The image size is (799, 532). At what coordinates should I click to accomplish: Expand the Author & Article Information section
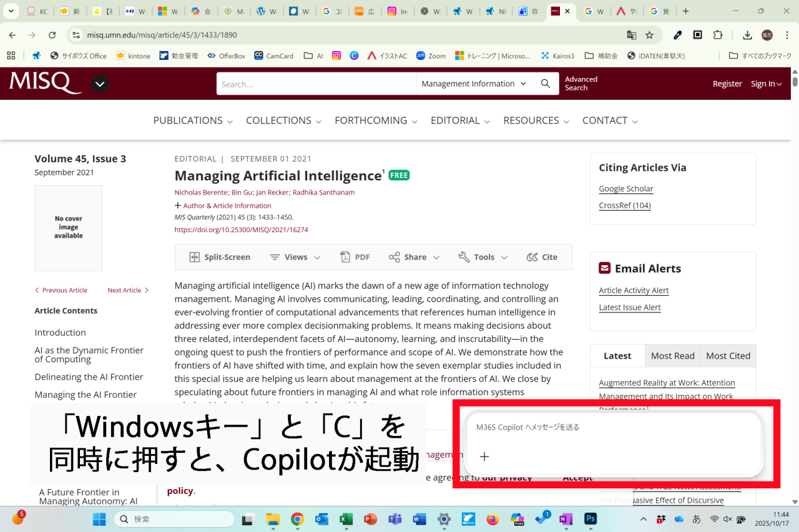tap(223, 206)
